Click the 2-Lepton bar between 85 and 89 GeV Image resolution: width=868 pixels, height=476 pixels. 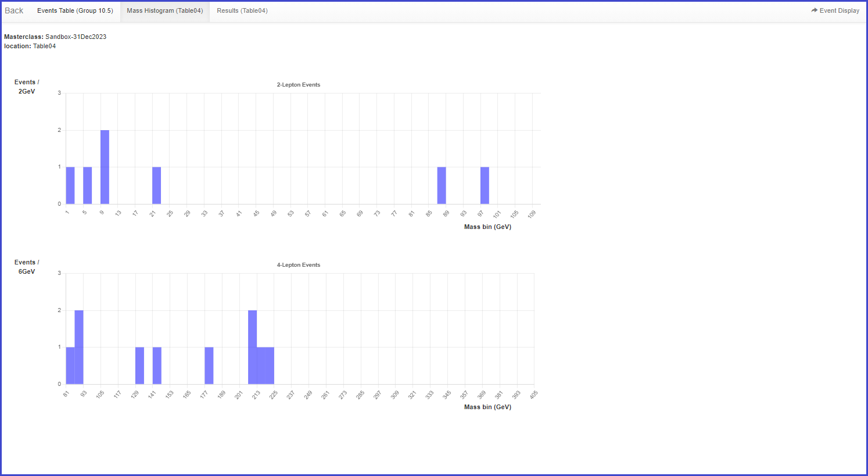pyautogui.click(x=442, y=185)
